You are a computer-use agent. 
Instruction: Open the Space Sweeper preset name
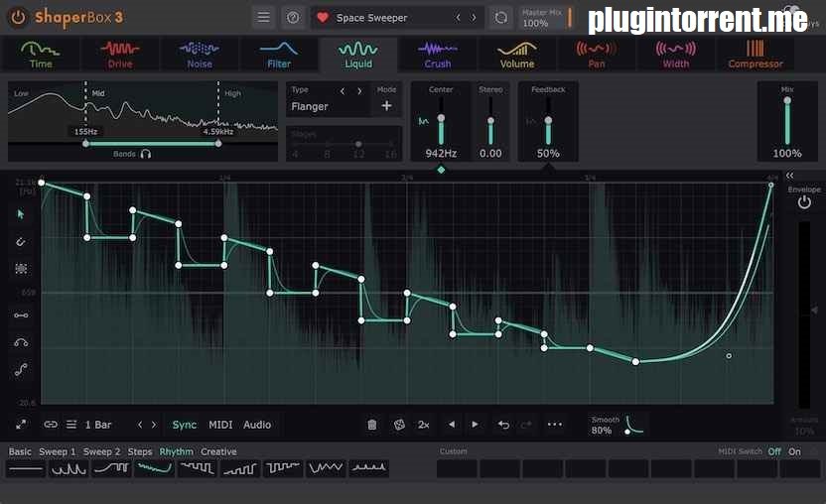(371, 18)
